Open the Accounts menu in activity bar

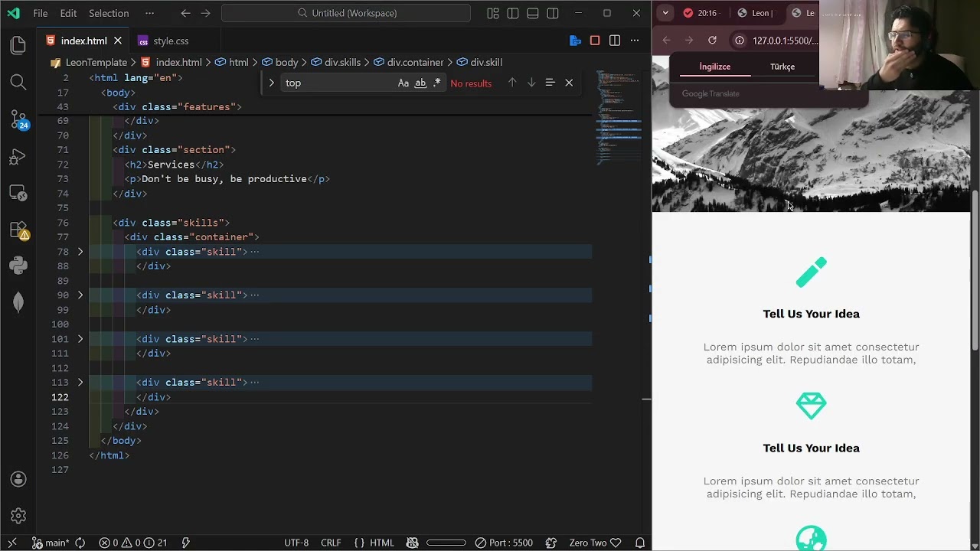[18, 479]
